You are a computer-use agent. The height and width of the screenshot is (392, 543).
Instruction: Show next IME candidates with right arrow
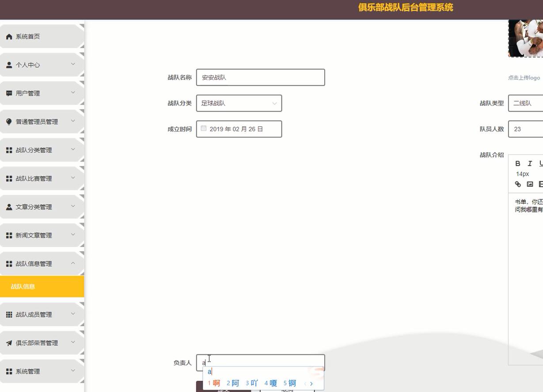click(311, 383)
